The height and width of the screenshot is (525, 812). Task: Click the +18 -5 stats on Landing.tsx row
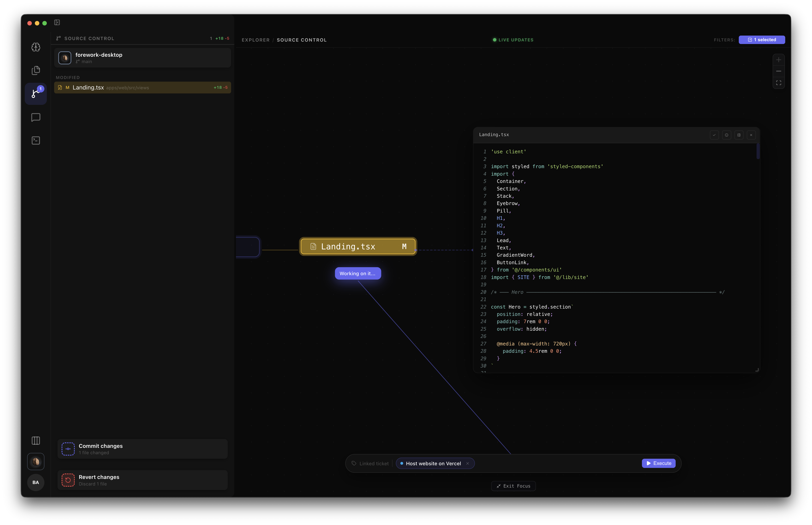(x=221, y=88)
